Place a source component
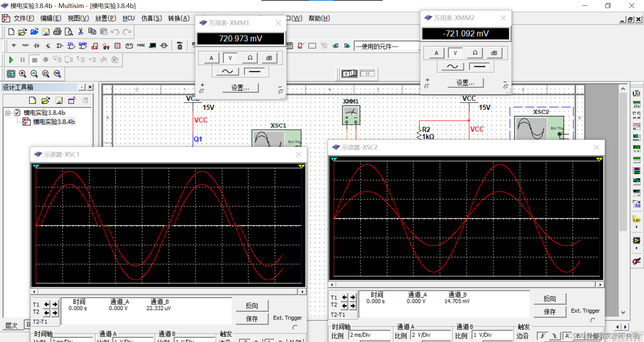 click(14, 46)
